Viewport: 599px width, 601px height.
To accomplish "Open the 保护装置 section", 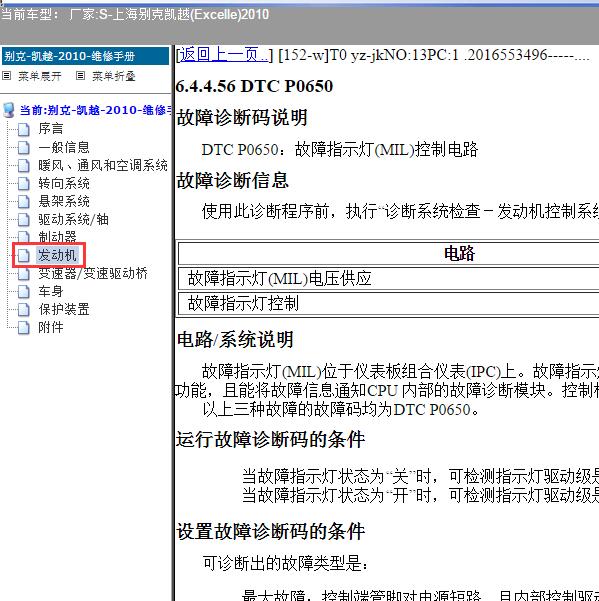I will coord(64,309).
